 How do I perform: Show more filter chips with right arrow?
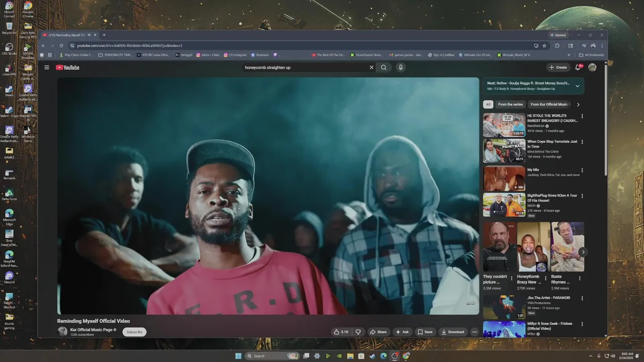[x=578, y=105]
